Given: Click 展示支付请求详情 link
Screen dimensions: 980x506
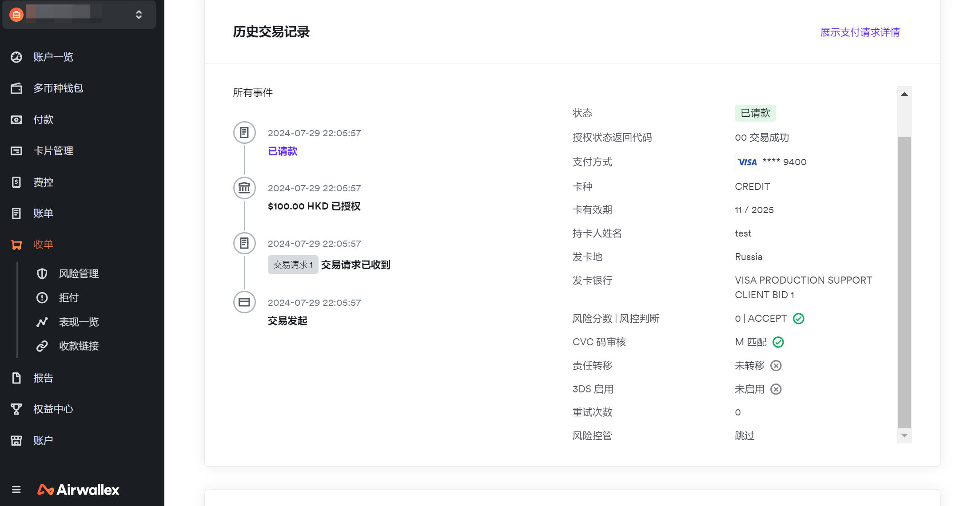Looking at the screenshot, I should 860,32.
